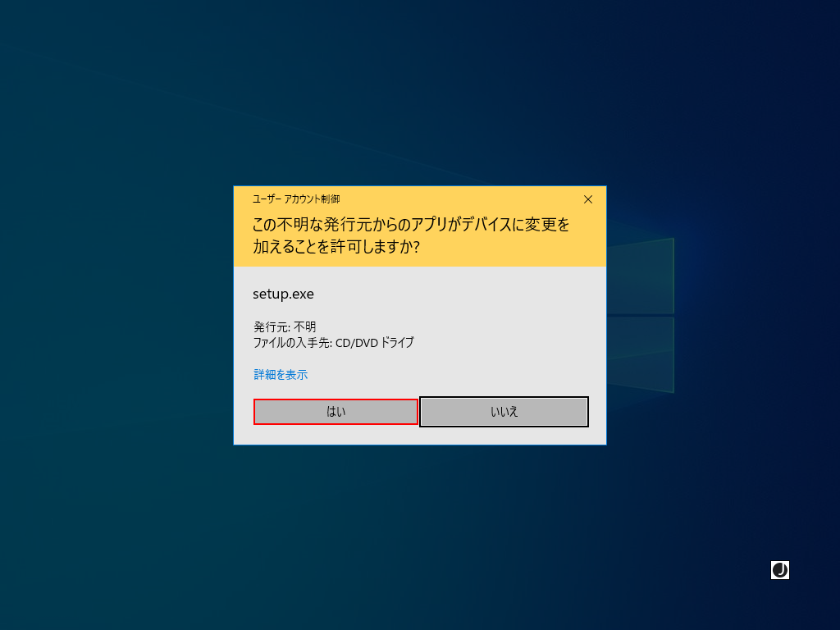The width and height of the screenshot is (840, 630).
Task: Choose いいえ to deny the app
Action: pos(504,412)
